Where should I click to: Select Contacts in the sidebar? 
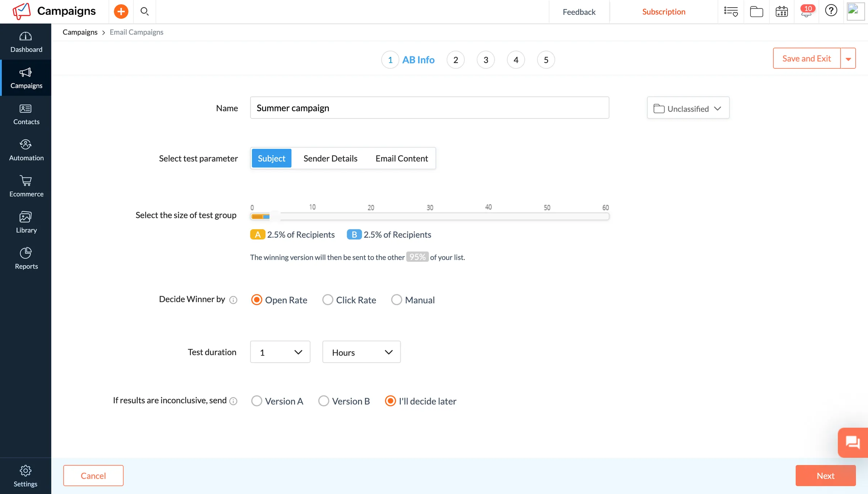(x=26, y=114)
